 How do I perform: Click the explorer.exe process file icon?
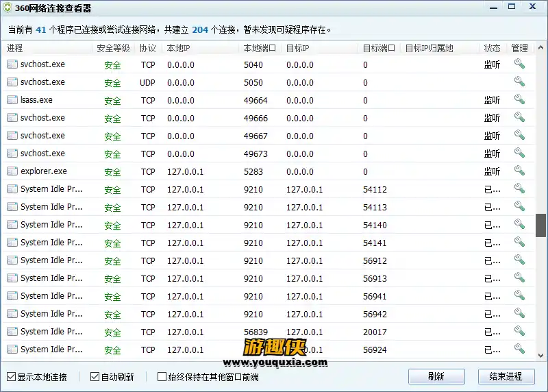pyautogui.click(x=12, y=171)
